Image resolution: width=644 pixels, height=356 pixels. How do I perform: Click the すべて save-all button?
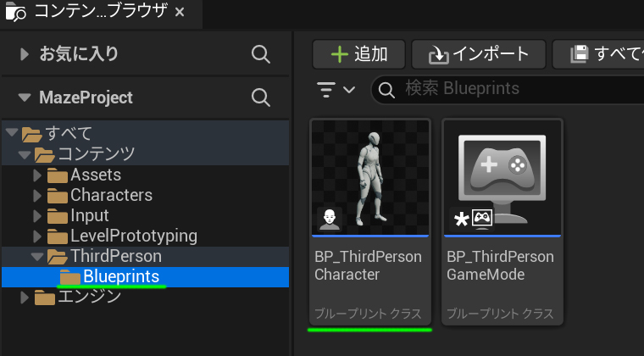pos(598,54)
